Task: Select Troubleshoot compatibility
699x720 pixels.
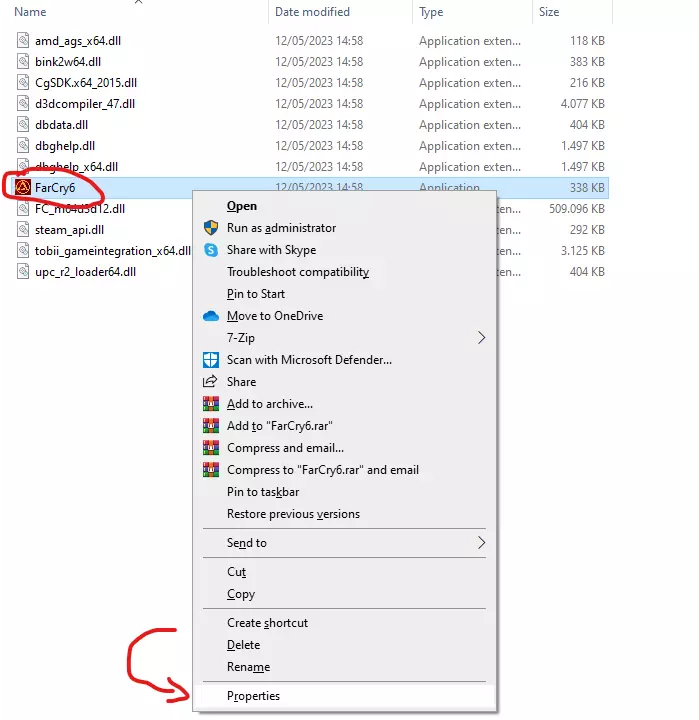Action: tap(344, 272)
